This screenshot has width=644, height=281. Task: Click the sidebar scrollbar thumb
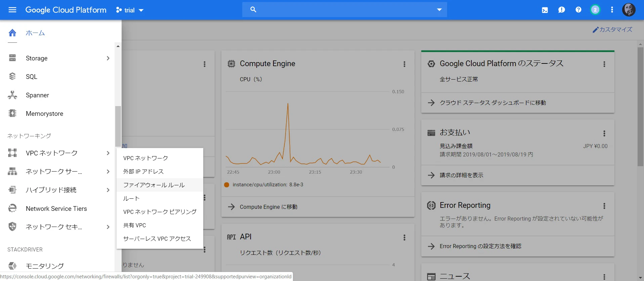[118, 127]
